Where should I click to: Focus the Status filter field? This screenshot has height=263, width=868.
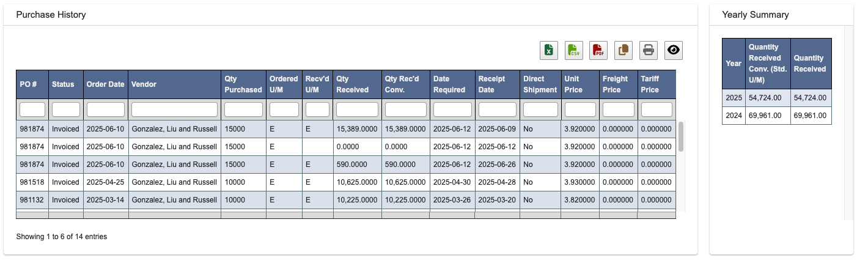66,109
